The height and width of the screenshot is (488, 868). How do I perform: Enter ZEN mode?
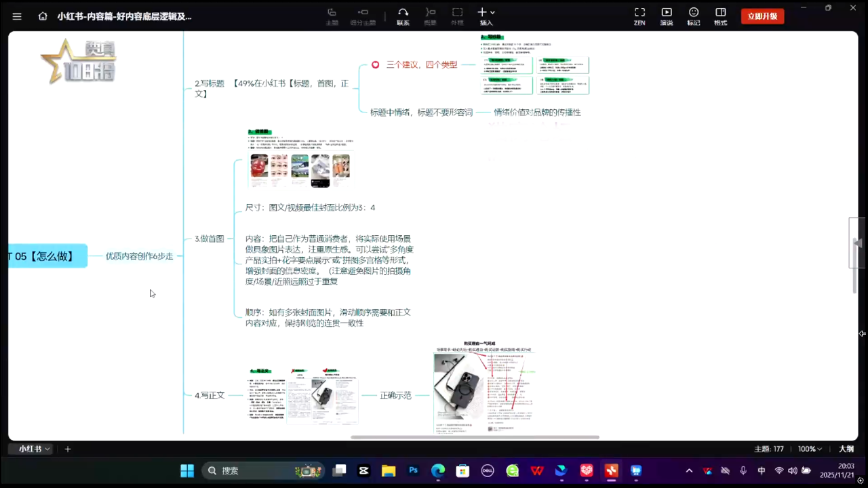coord(639,16)
